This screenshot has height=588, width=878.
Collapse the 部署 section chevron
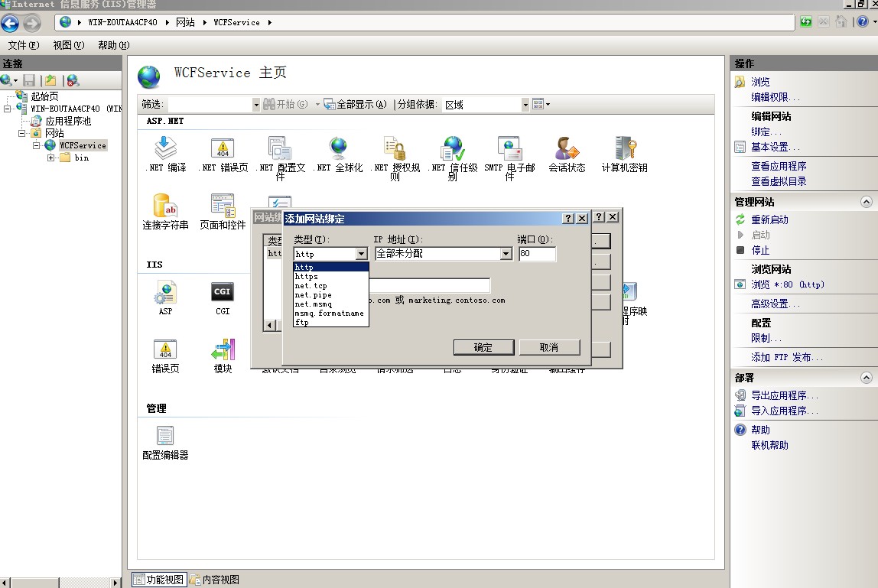pyautogui.click(x=867, y=378)
